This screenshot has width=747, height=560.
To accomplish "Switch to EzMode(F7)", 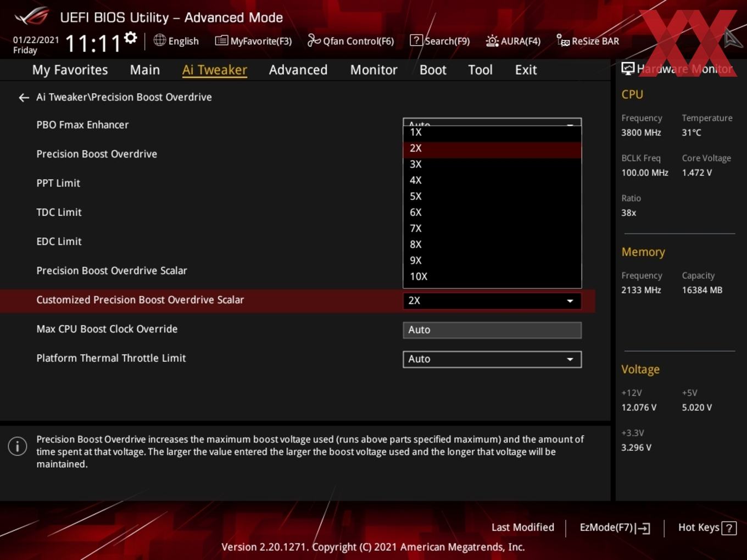I will pos(615,528).
